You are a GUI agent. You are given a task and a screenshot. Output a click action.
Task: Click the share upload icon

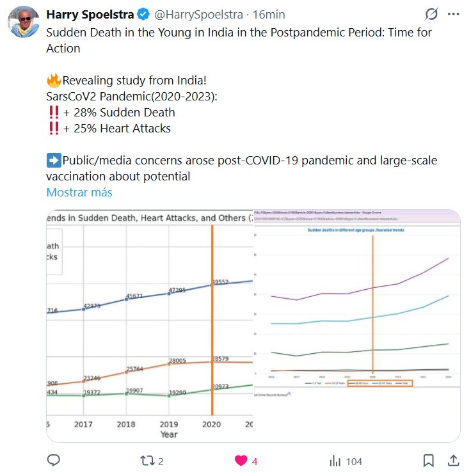coord(452,460)
